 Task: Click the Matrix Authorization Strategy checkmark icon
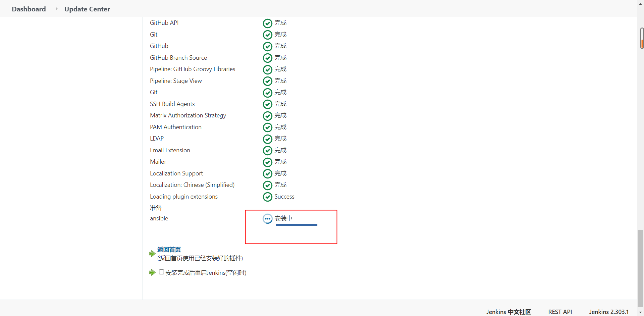(x=267, y=116)
